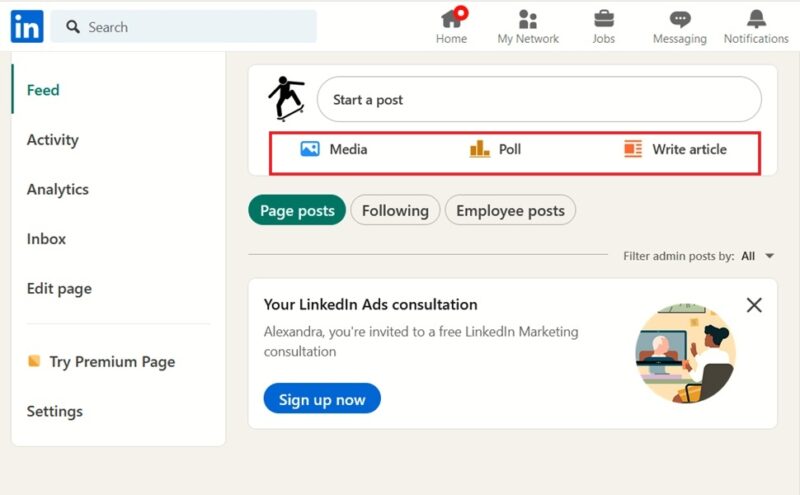This screenshot has width=800, height=495.
Task: Dismiss the LinkedIn Ads consultation card
Action: 754,305
